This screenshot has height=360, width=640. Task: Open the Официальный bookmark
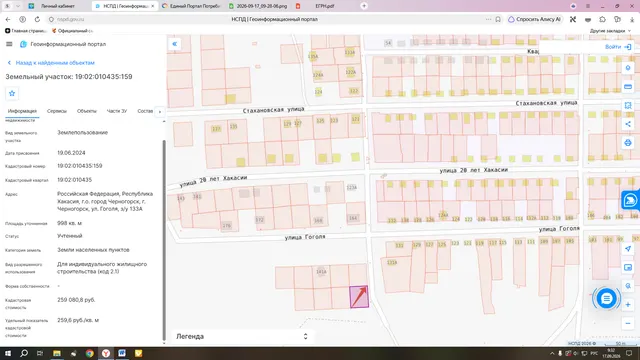point(72,31)
